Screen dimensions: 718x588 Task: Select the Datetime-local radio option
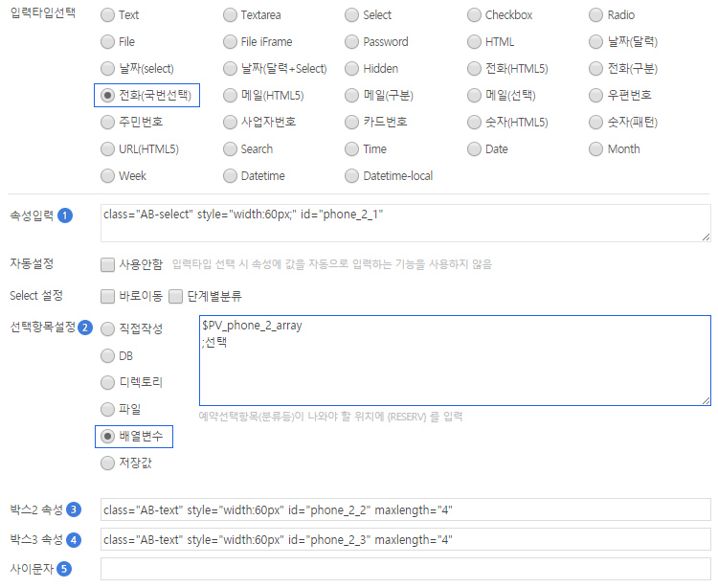pyautogui.click(x=351, y=176)
